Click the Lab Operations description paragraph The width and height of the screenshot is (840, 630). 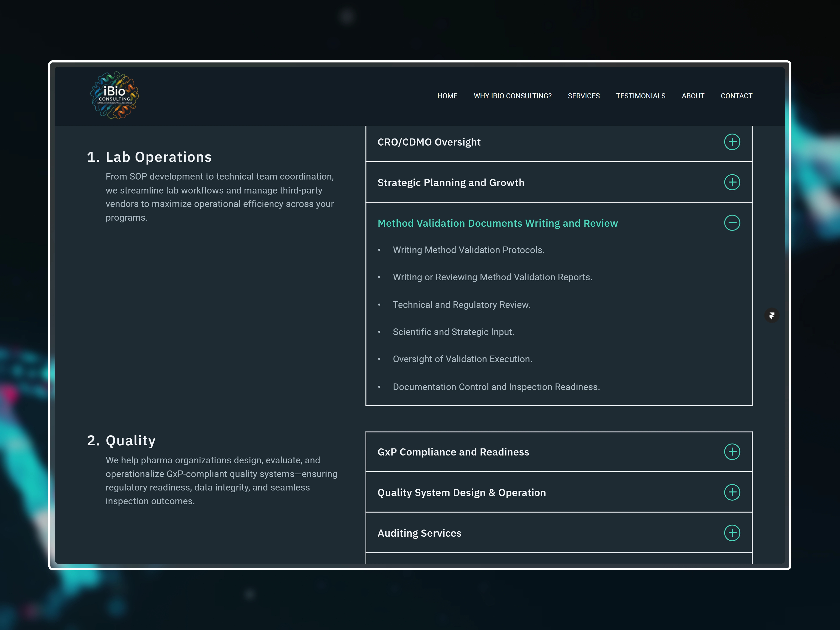click(x=220, y=197)
